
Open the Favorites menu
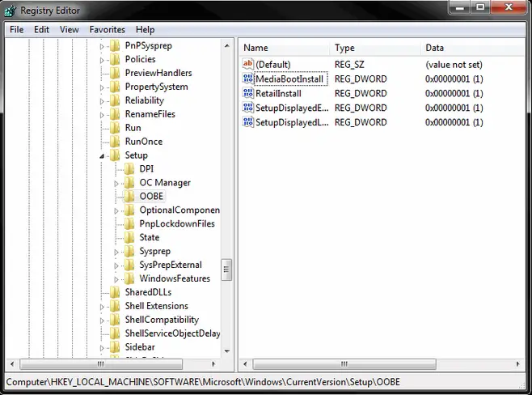[x=108, y=30]
